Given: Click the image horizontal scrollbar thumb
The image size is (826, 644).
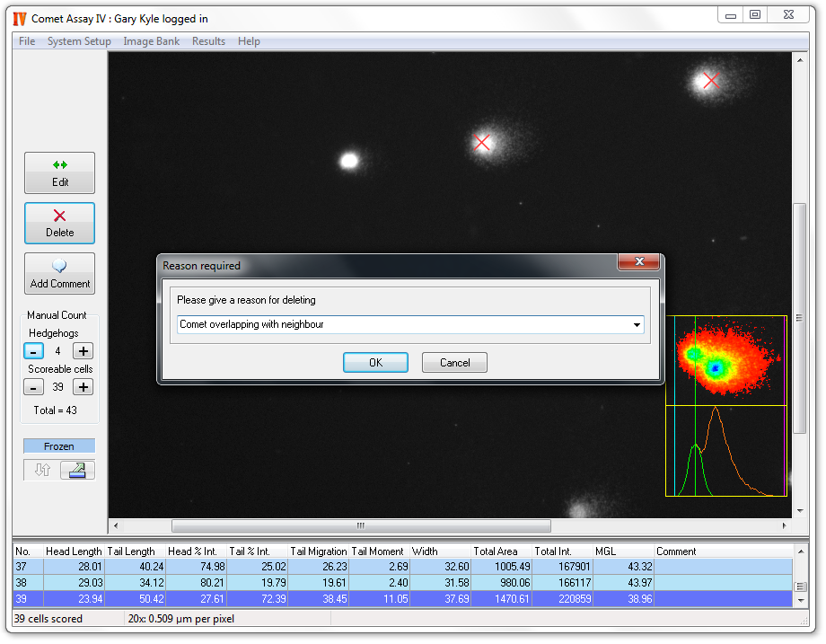Looking at the screenshot, I should (x=361, y=525).
